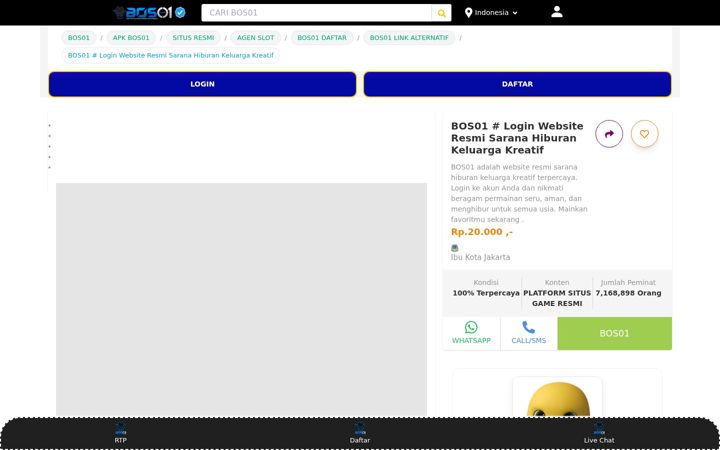Image resolution: width=720 pixels, height=450 pixels.
Task: Click the blue LOGIN button
Action: pyautogui.click(x=202, y=84)
